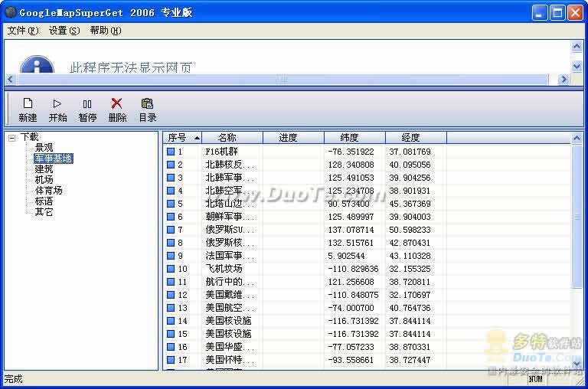Click the blue icon of row 4 北韩空军
Screen dimensions: 588x389
171,191
